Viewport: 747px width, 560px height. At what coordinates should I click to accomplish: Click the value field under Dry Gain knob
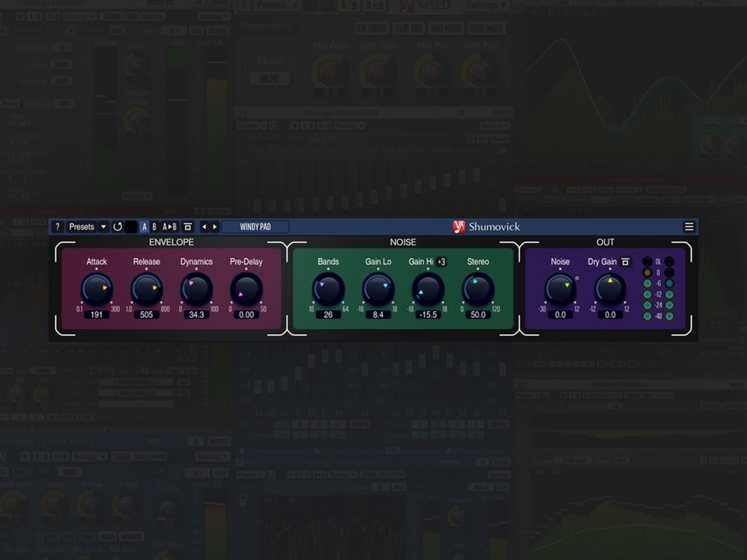coord(610,315)
